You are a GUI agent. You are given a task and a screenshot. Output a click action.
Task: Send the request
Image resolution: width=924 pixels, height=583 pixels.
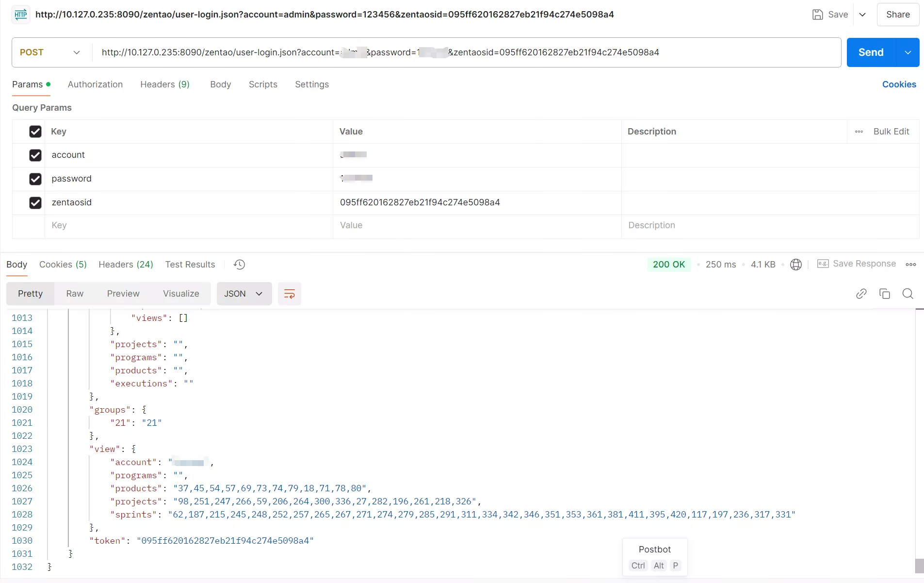point(871,52)
